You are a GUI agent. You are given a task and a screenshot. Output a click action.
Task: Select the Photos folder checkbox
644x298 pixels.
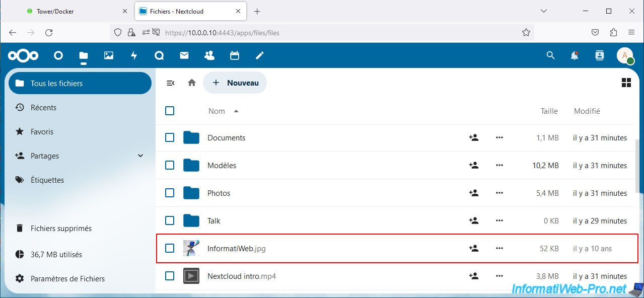(170, 193)
